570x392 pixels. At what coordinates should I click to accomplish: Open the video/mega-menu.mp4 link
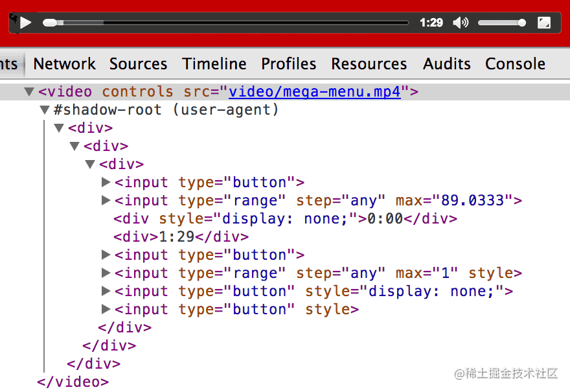pyautogui.click(x=314, y=91)
